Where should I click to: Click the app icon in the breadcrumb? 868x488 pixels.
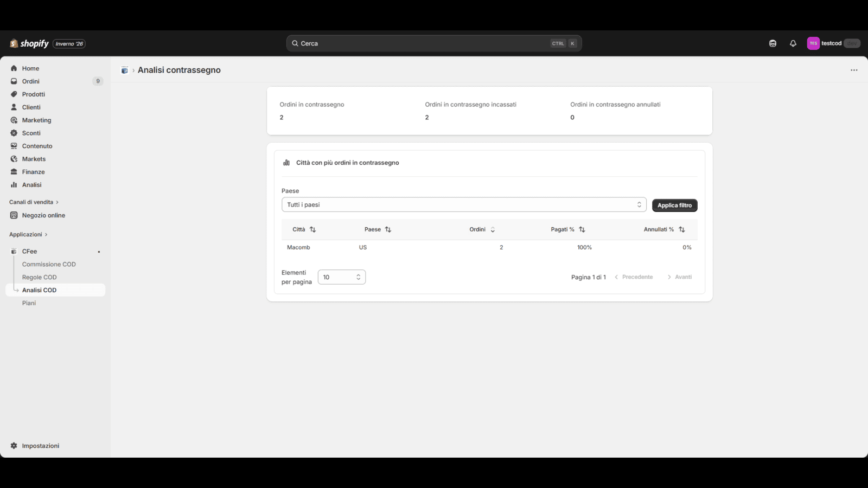125,70
